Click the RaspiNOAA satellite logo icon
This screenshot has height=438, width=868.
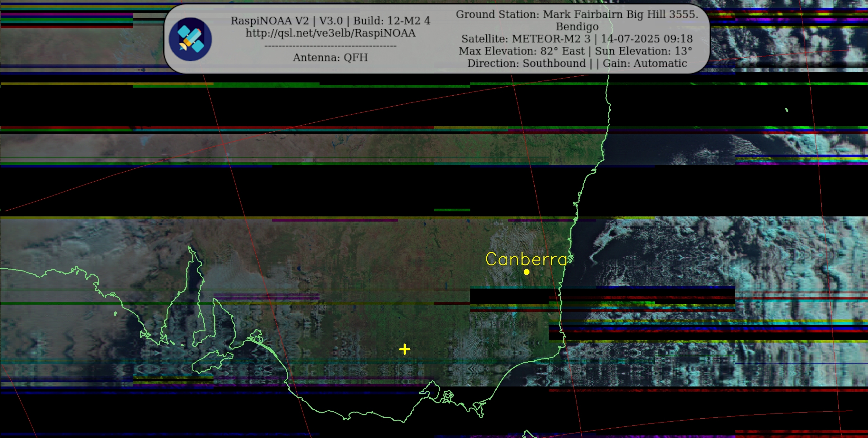(x=190, y=39)
